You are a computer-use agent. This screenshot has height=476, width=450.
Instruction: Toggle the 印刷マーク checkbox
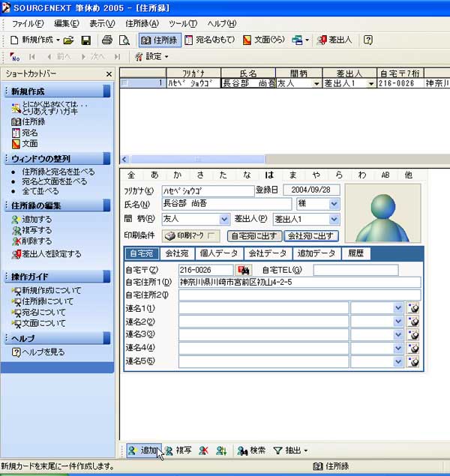[x=211, y=235]
